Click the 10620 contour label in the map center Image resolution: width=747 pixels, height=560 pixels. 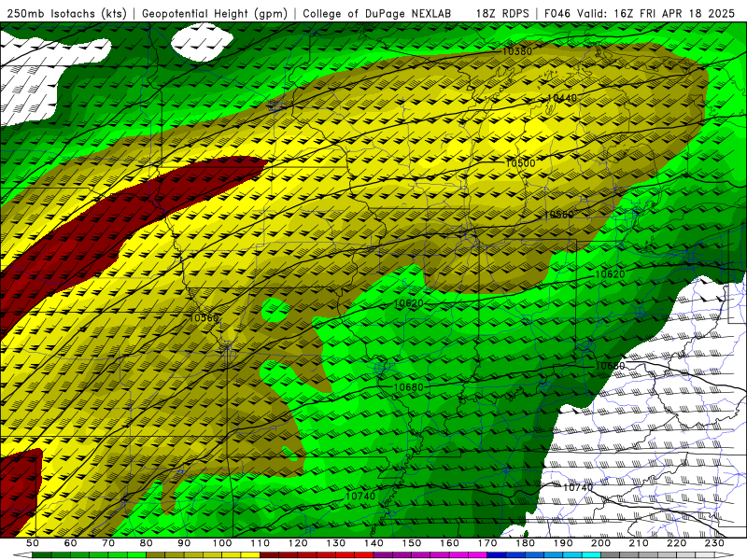[408, 303]
